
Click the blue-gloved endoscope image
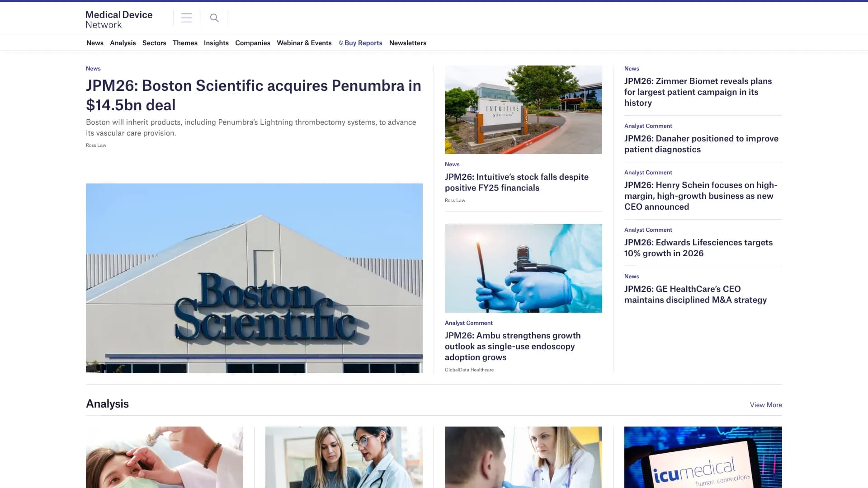pyautogui.click(x=524, y=268)
